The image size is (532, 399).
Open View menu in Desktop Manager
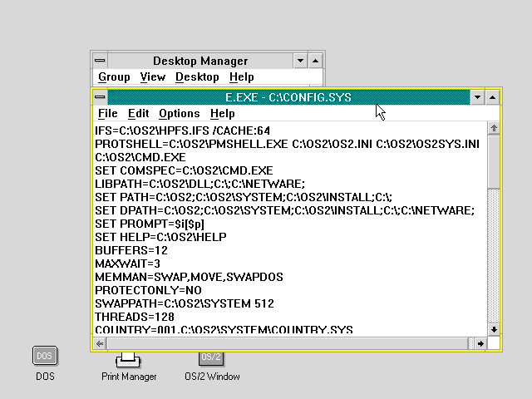[x=153, y=76]
